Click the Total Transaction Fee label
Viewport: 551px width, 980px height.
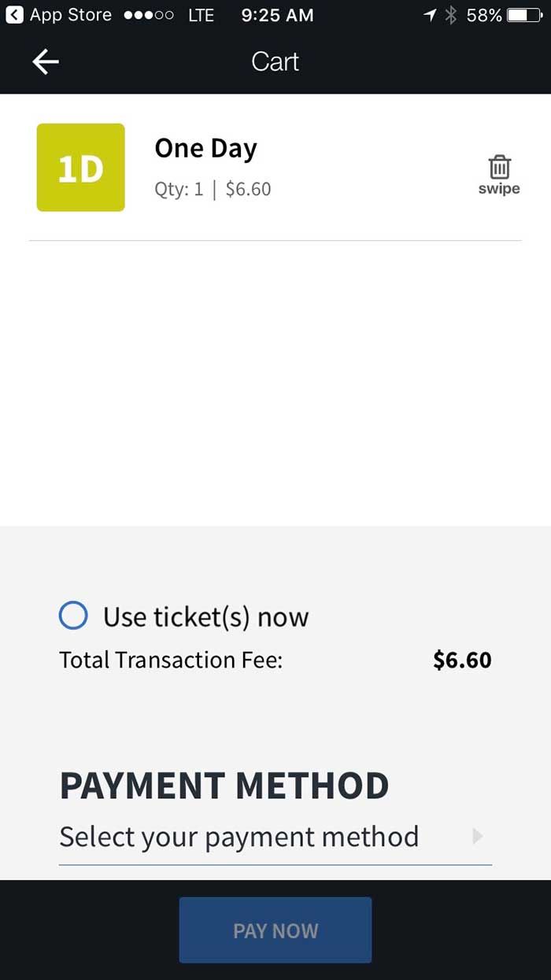pyautogui.click(x=171, y=660)
